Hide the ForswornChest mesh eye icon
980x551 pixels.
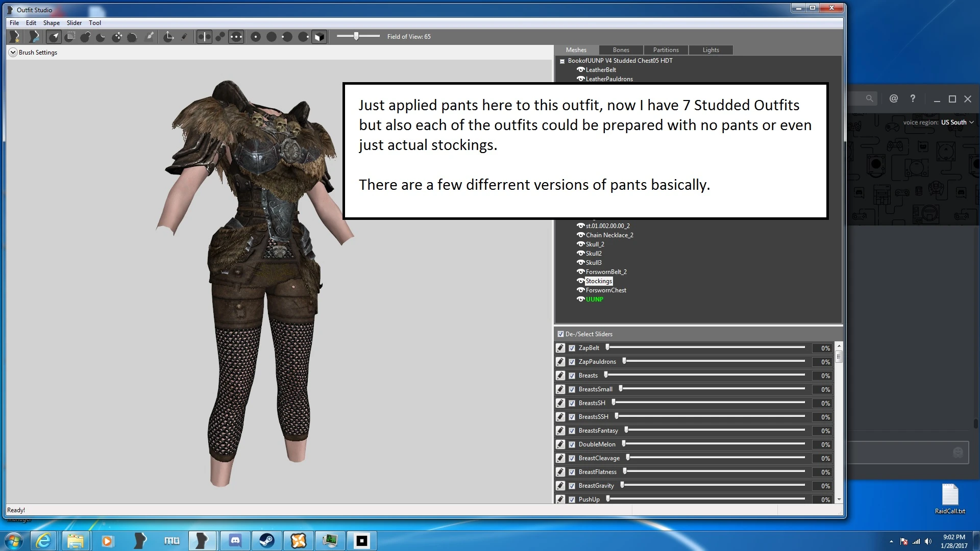point(580,290)
